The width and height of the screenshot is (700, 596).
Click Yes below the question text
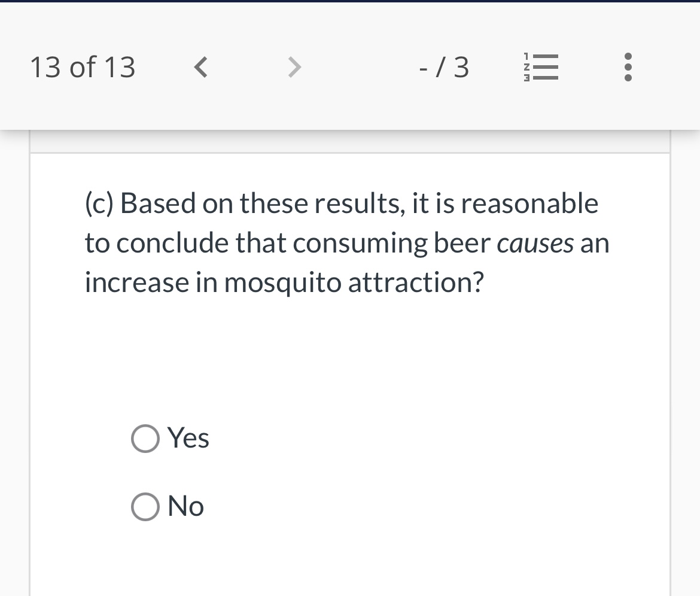pos(188,438)
